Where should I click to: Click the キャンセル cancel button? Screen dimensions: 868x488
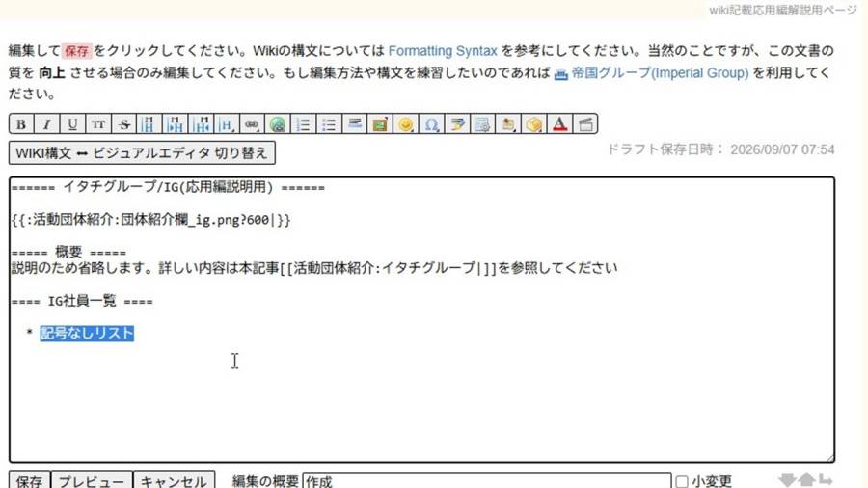(174, 481)
